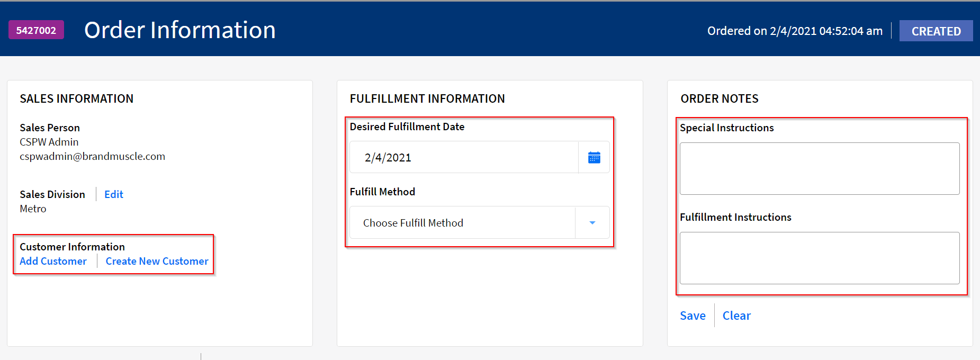This screenshot has height=360, width=980.
Task: Click the ordered date timestamp
Action: coord(794,31)
